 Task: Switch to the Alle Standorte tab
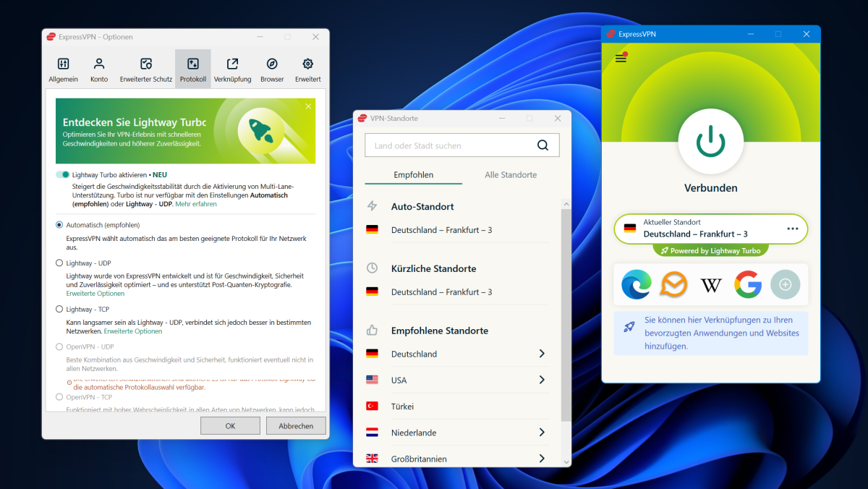coord(511,174)
